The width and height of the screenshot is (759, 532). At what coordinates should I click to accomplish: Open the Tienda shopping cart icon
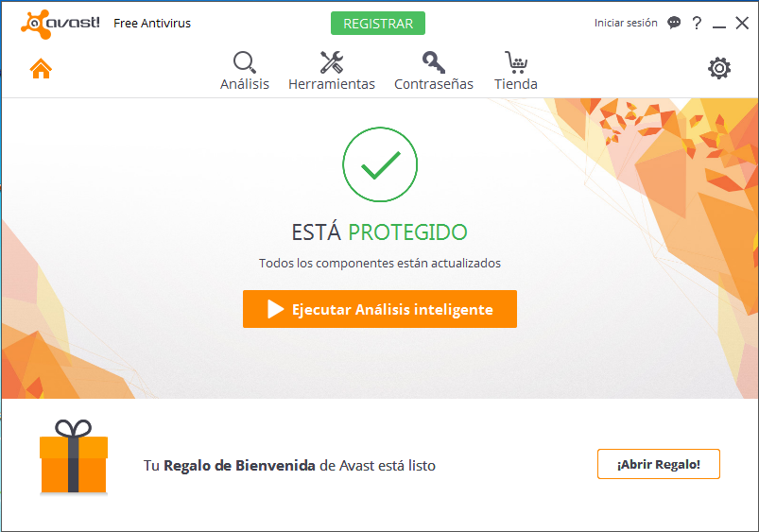pos(516,62)
